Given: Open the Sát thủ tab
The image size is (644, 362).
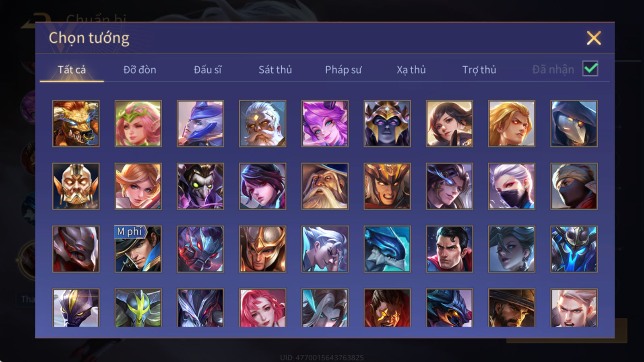Looking at the screenshot, I should (x=275, y=70).
